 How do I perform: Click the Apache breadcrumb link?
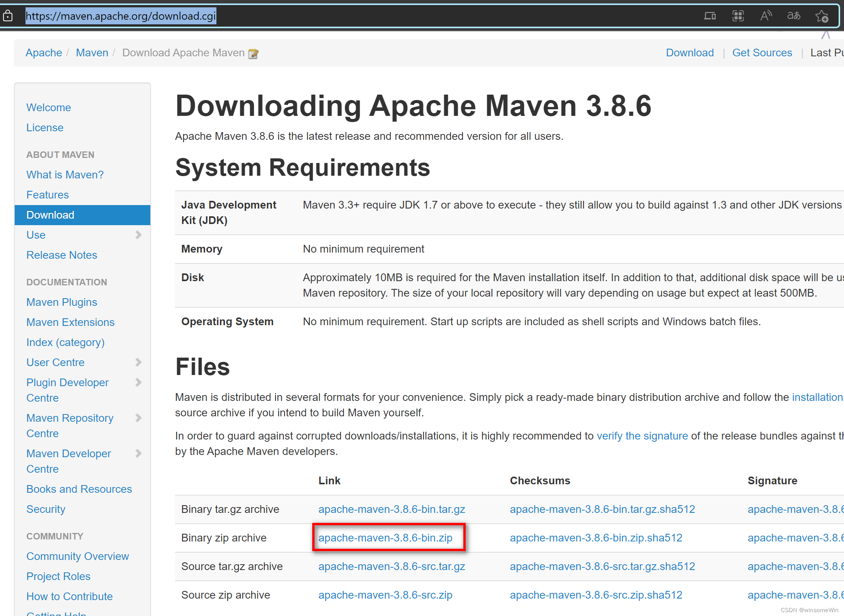coord(44,53)
